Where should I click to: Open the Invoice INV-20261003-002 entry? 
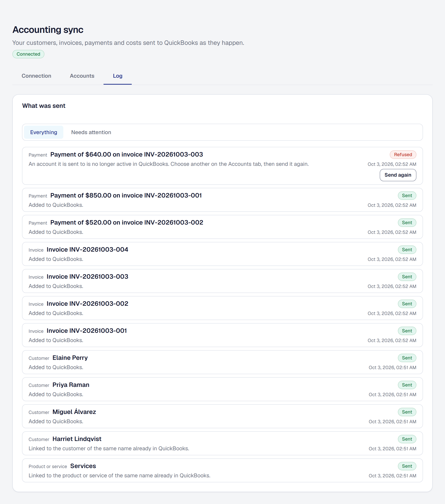click(x=222, y=308)
